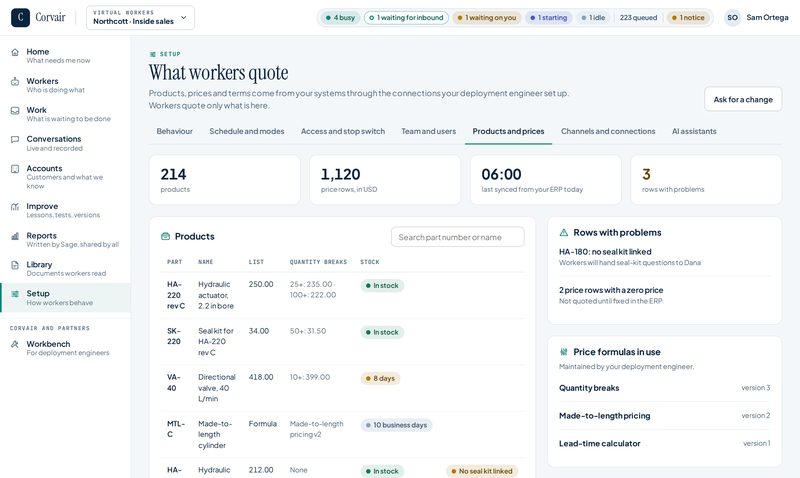Open the Home sidebar icon
This screenshot has height=478, width=800.
[15, 52]
